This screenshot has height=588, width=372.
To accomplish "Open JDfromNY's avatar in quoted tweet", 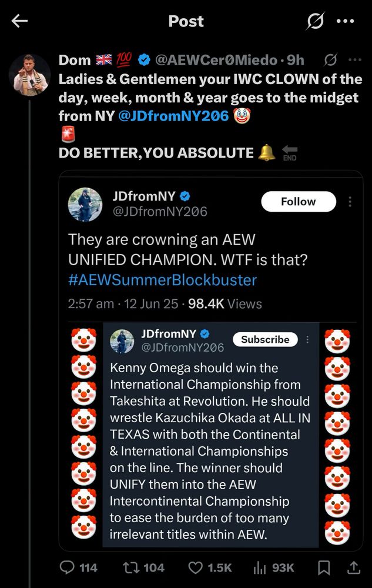I will (x=86, y=205).
